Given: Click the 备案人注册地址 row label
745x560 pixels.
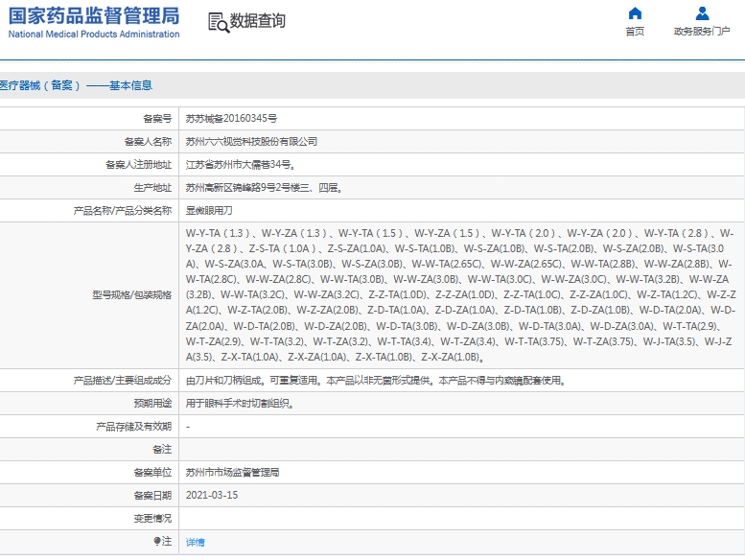Looking at the screenshot, I should point(138,164).
